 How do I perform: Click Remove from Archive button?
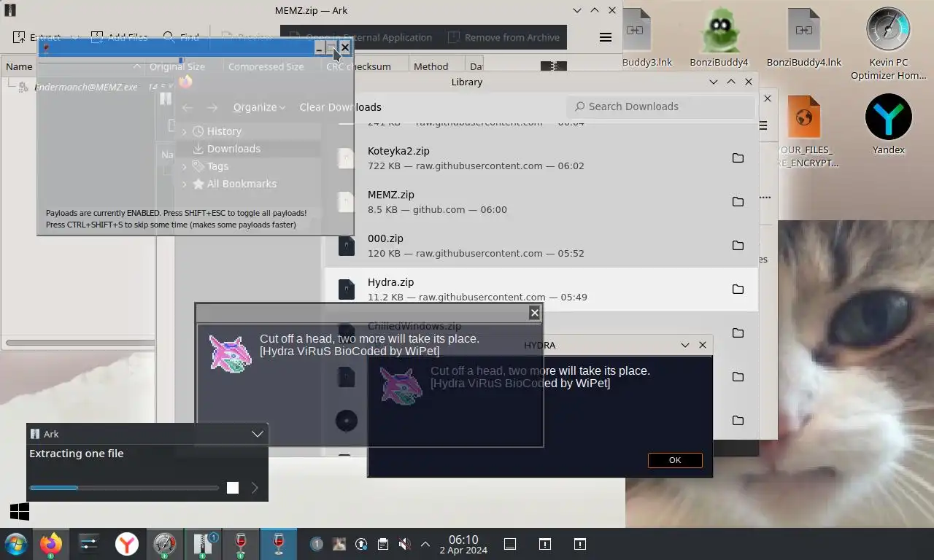click(503, 37)
